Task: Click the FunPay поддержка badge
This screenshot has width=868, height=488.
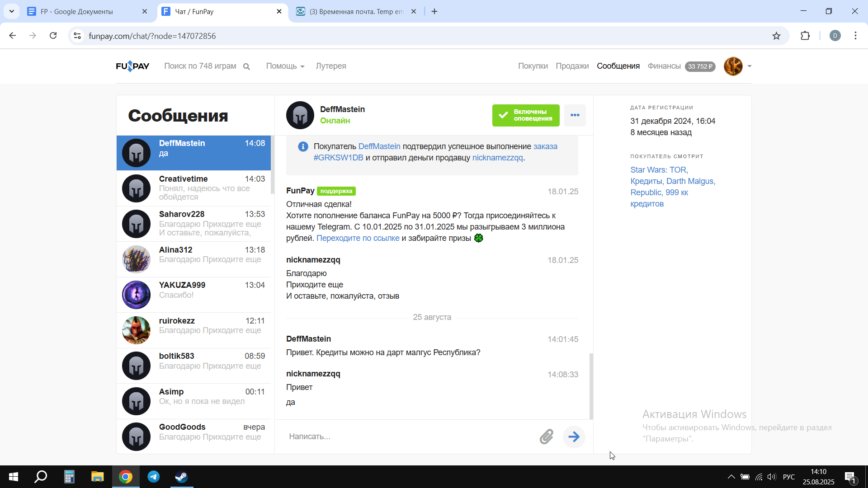Action: [336, 191]
